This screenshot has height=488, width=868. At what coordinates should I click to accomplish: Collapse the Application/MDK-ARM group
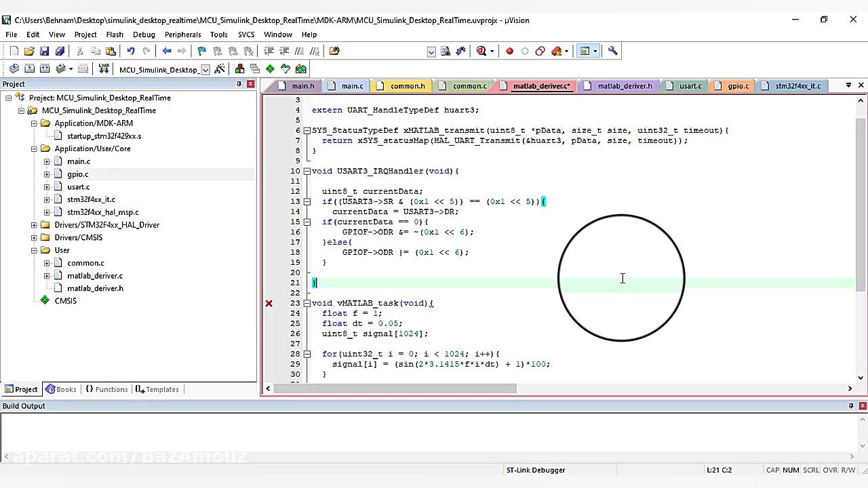[34, 123]
